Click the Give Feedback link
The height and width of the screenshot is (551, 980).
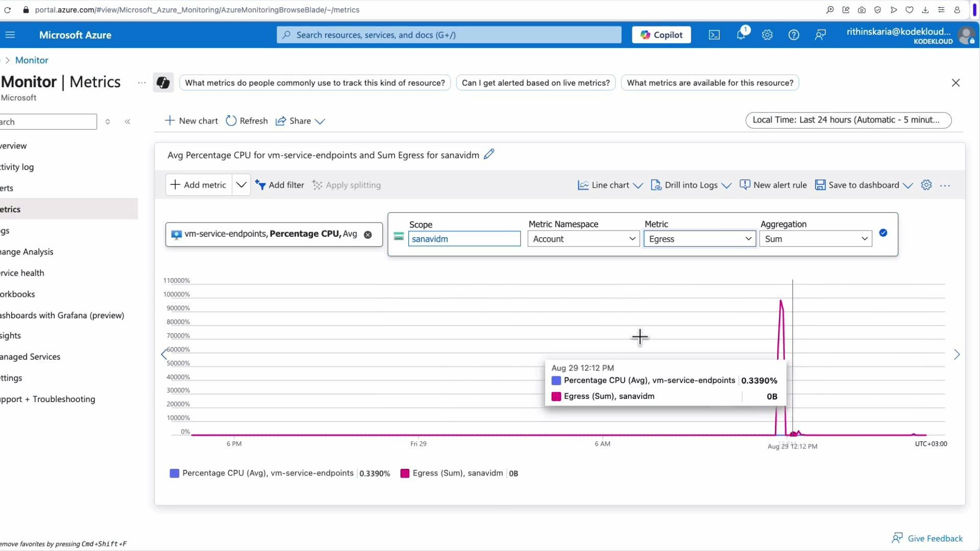click(933, 538)
